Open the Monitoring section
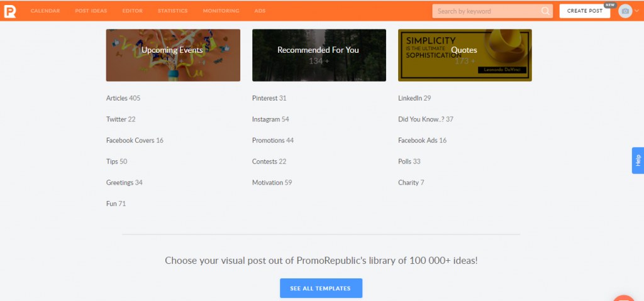Viewport: 644px width, 301px height. (x=221, y=11)
